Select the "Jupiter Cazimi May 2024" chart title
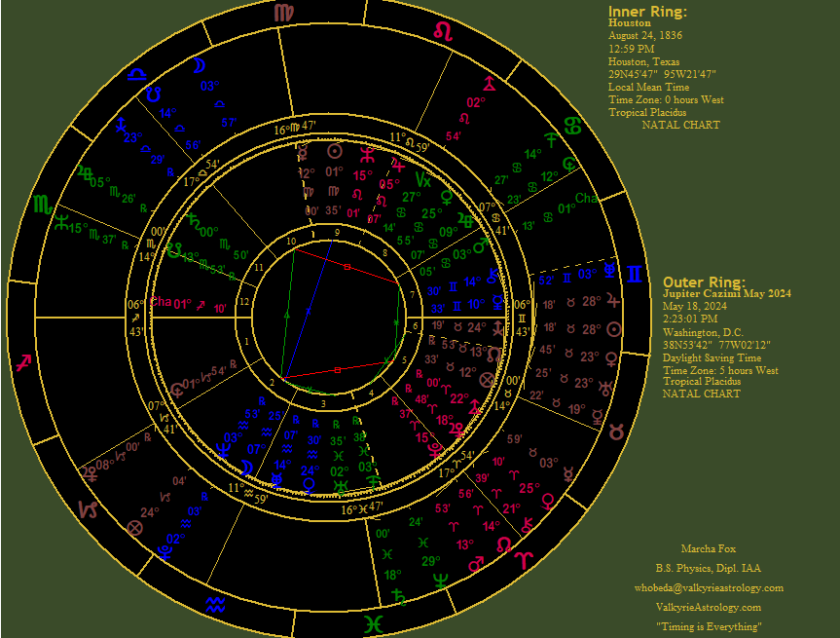The width and height of the screenshot is (840, 638). (x=726, y=293)
